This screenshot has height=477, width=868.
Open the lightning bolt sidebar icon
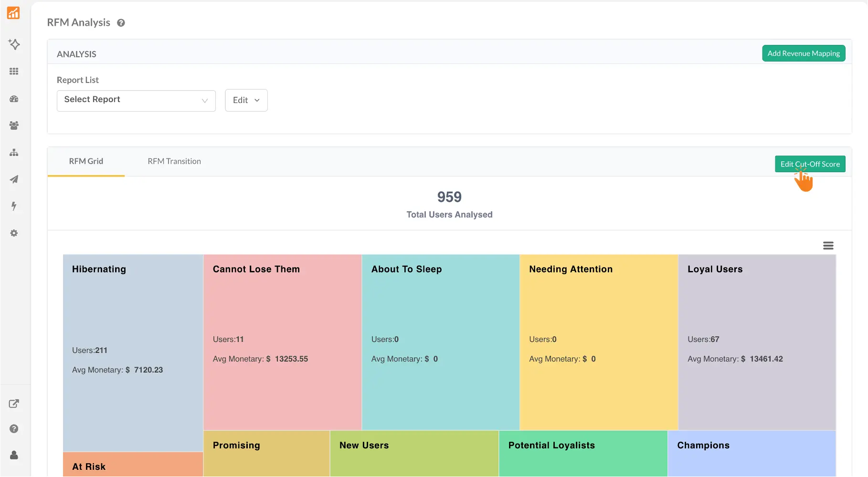(x=14, y=206)
